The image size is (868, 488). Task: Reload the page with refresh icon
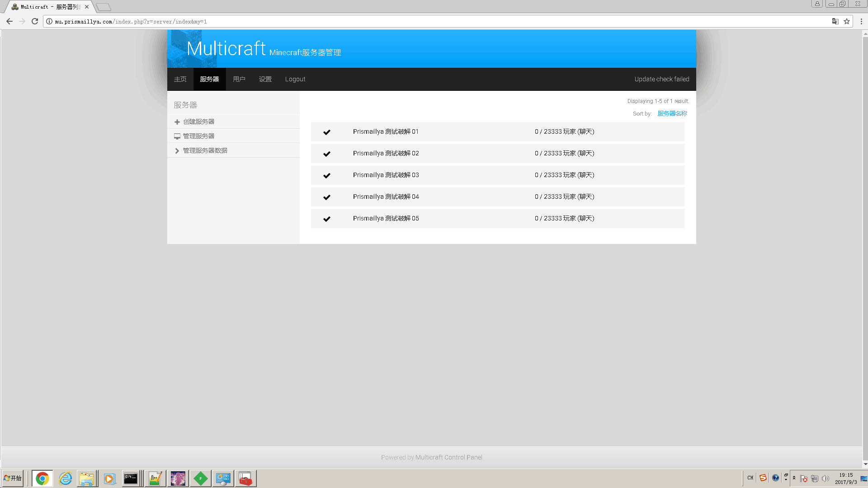(35, 21)
